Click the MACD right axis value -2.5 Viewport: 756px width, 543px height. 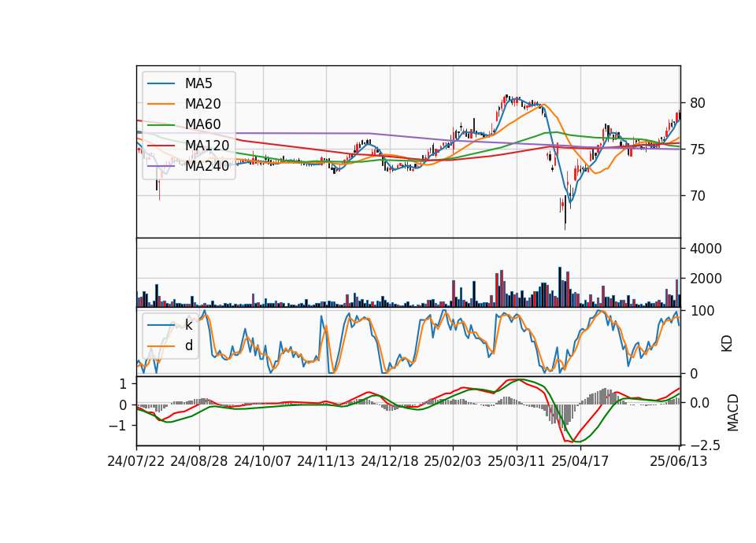tap(704, 445)
